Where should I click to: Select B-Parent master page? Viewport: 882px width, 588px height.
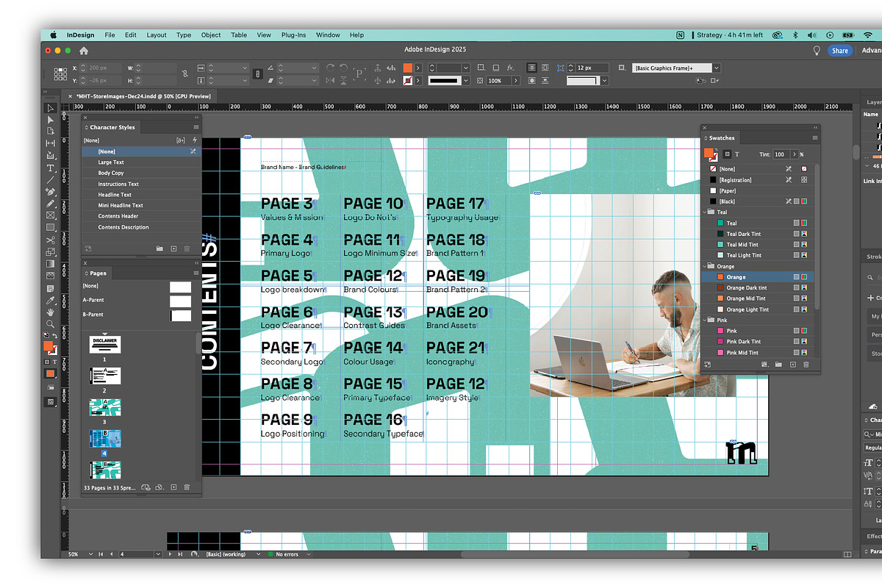click(137, 315)
